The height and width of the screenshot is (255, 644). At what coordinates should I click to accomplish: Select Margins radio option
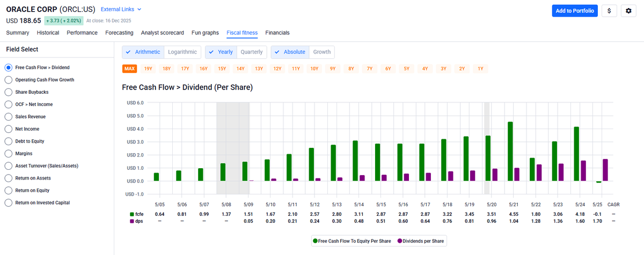point(8,154)
